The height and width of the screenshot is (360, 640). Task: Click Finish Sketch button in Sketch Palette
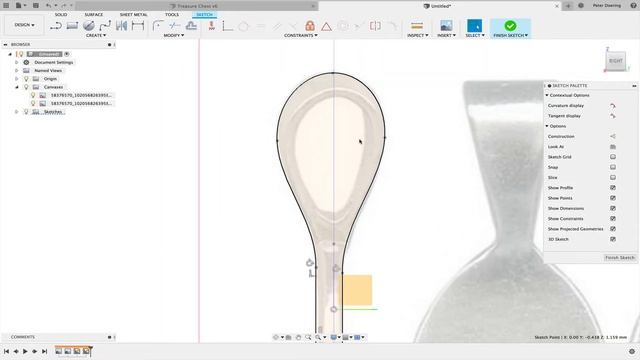coord(620,258)
